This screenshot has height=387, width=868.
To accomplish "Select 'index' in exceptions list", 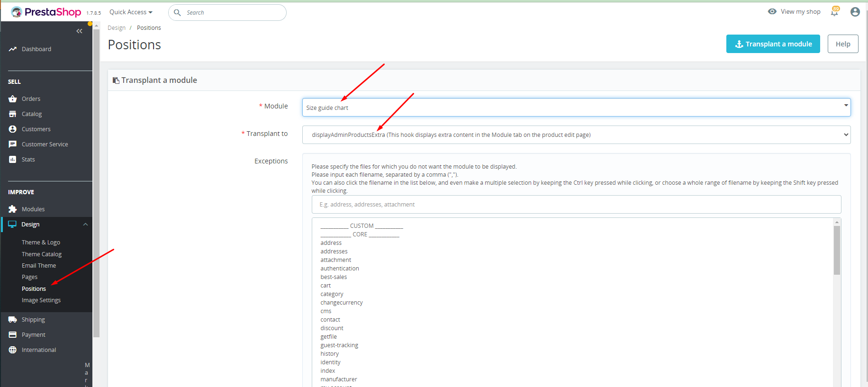I will click(x=328, y=371).
